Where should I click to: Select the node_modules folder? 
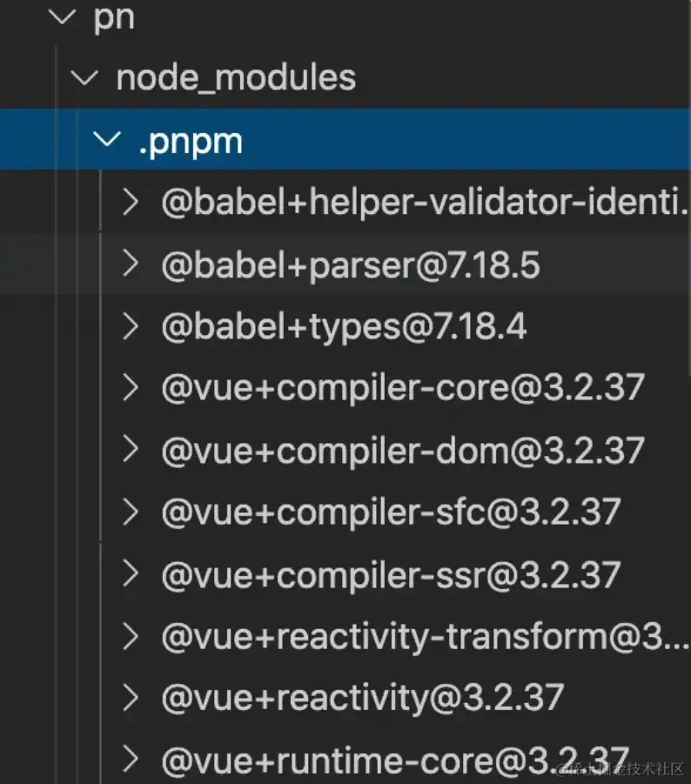(236, 78)
